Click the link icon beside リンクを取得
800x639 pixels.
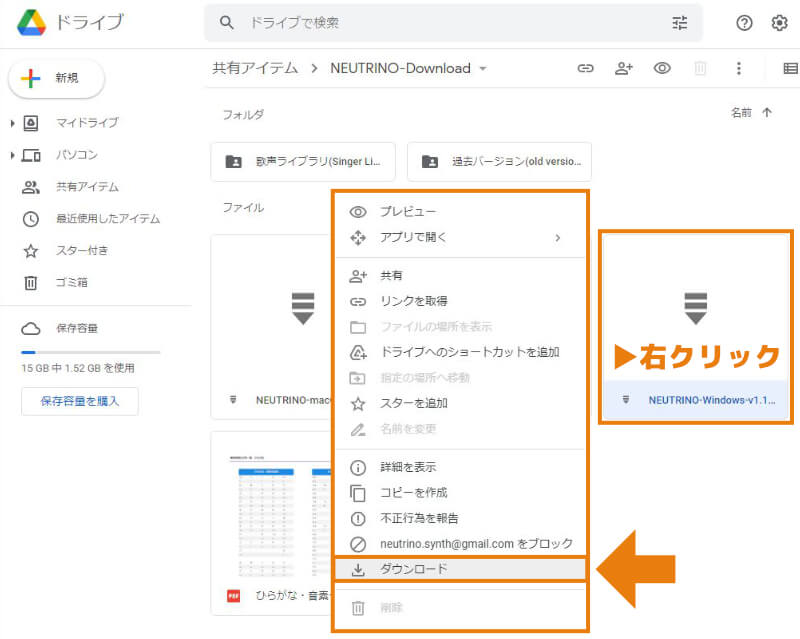coord(358,302)
